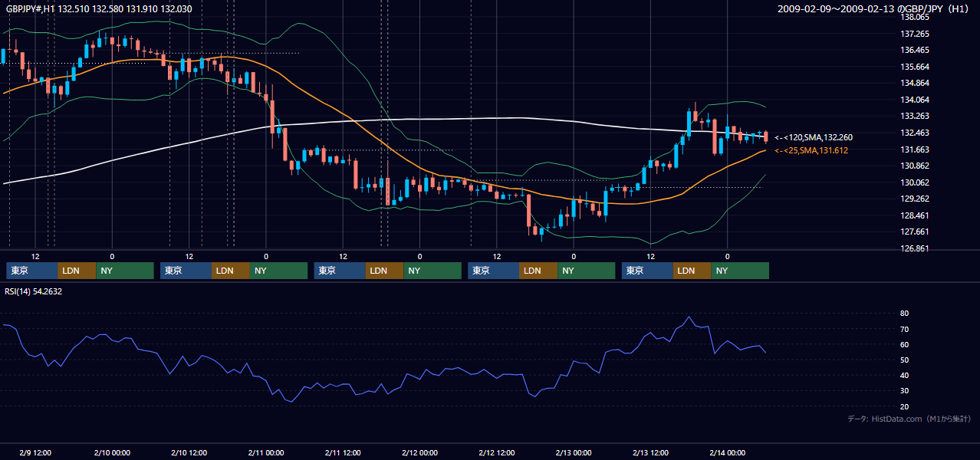Select the 2/13 00:00 time axis label
The height and width of the screenshot is (460, 980).
click(574, 452)
